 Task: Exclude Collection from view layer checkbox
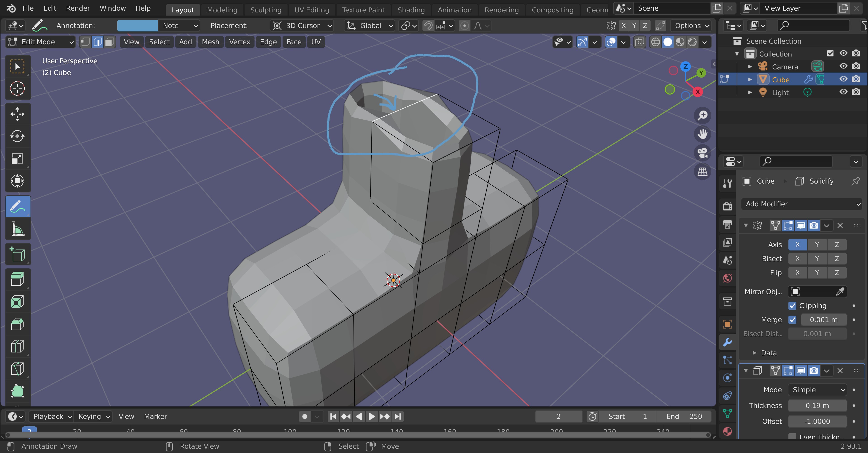coord(830,53)
